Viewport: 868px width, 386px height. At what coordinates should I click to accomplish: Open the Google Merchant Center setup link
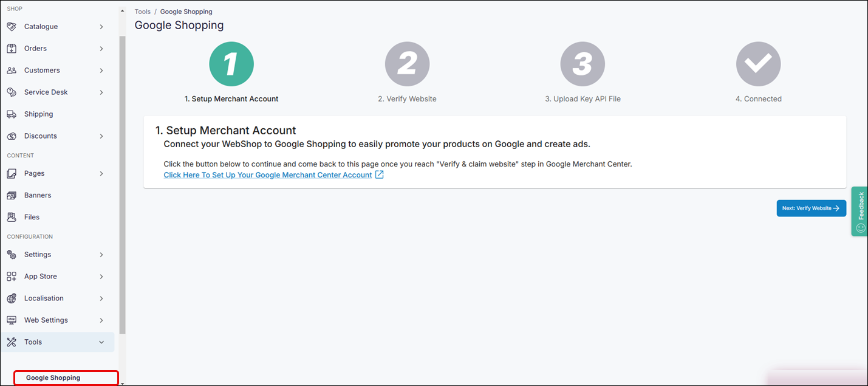click(x=267, y=174)
